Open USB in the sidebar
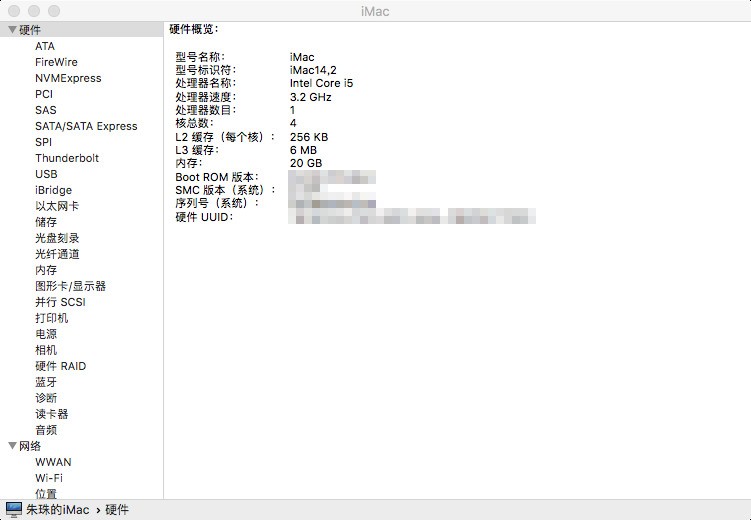 click(46, 174)
